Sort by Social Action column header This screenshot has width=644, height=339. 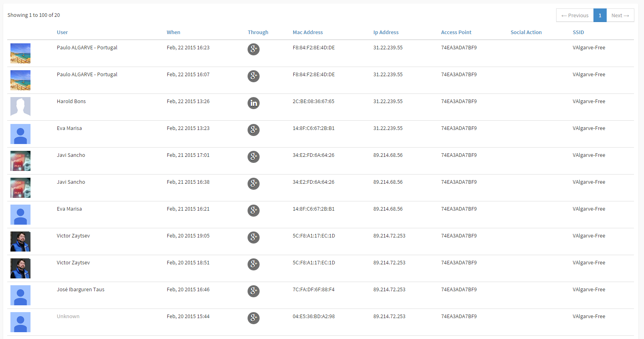[x=526, y=32]
